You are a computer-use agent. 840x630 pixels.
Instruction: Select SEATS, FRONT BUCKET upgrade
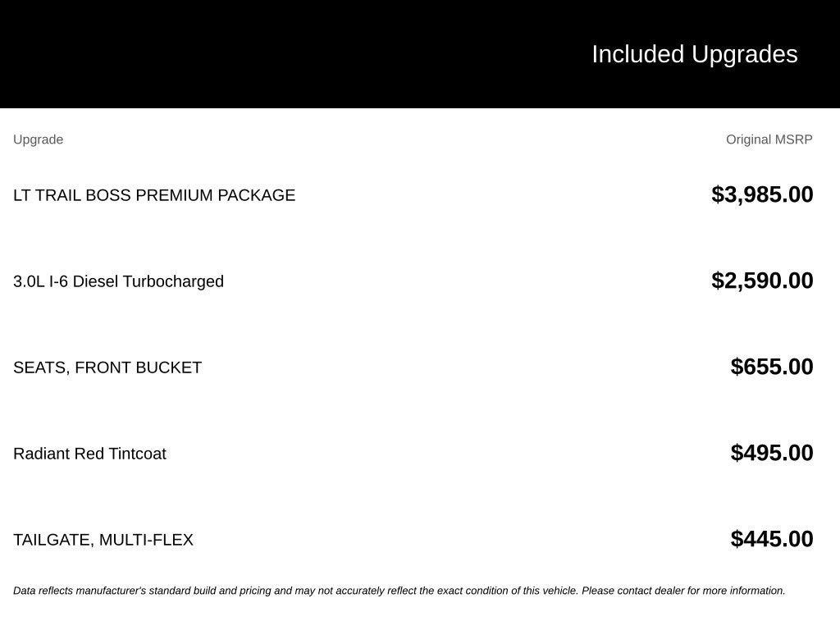pyautogui.click(x=107, y=367)
